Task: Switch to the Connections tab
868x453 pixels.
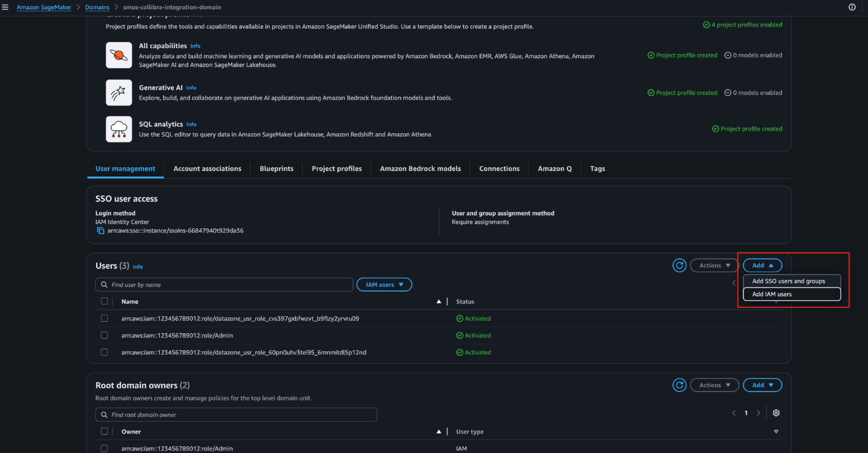Action: pyautogui.click(x=499, y=169)
